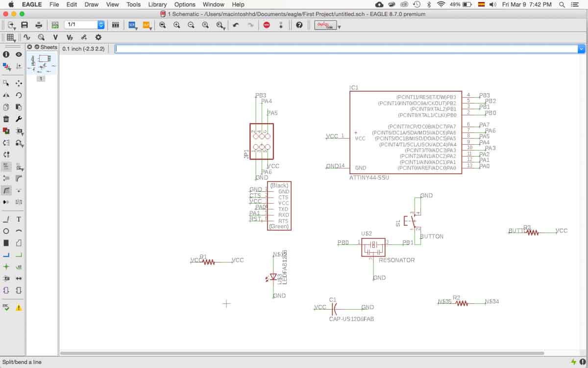588x368 pixels.
Task: Open the sheet selector 1/1 dropdown
Action: (101, 25)
